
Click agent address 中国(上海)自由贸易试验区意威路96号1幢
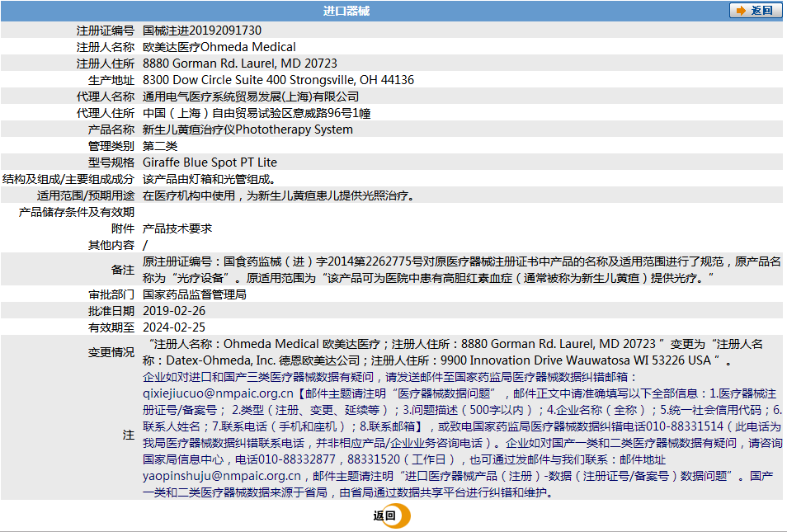257,113
